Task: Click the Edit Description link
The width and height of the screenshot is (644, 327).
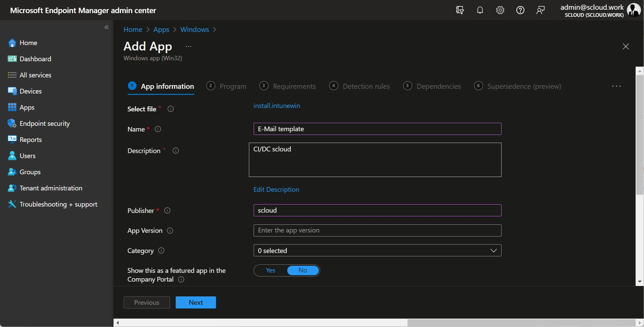Action: [x=276, y=189]
